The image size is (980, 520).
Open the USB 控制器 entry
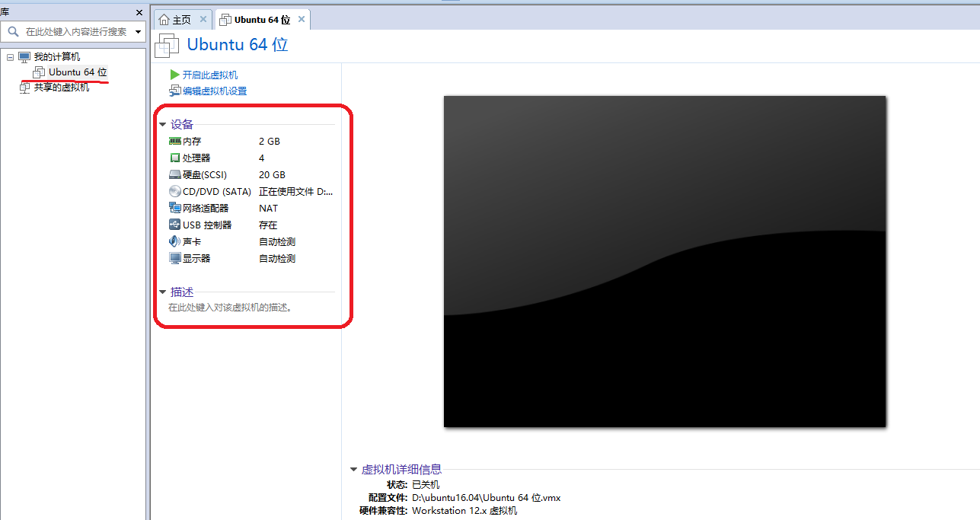(207, 225)
